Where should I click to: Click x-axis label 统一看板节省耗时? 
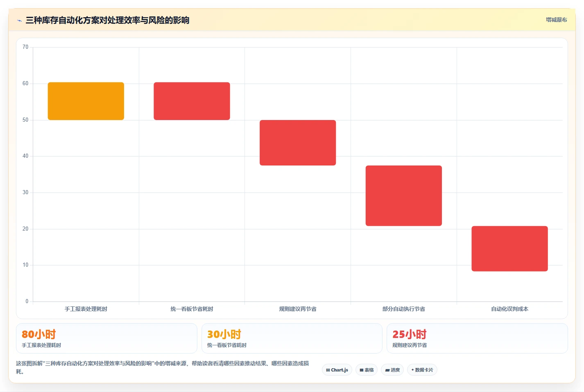192,309
